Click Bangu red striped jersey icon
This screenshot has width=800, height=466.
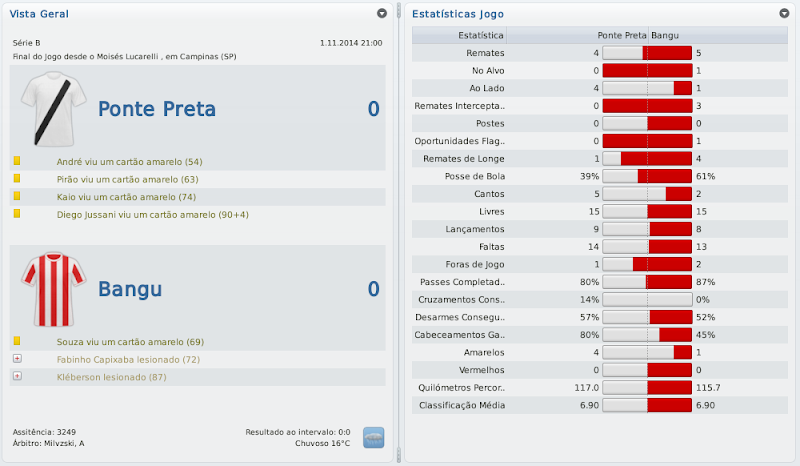(x=50, y=289)
